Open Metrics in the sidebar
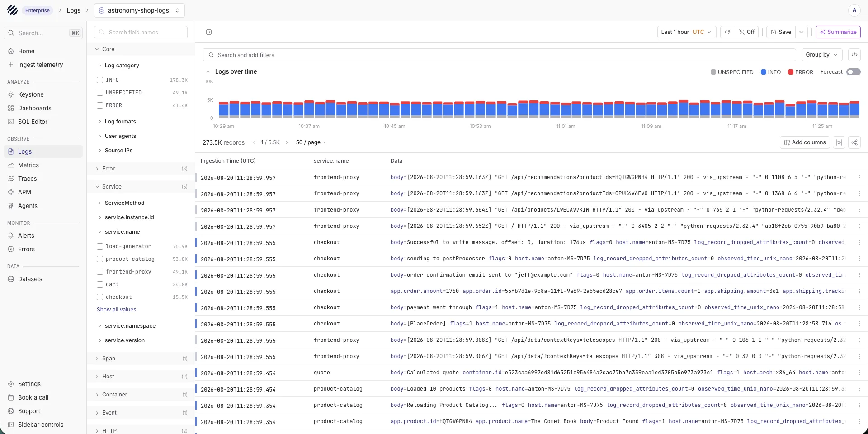The image size is (868, 434). coord(43,165)
